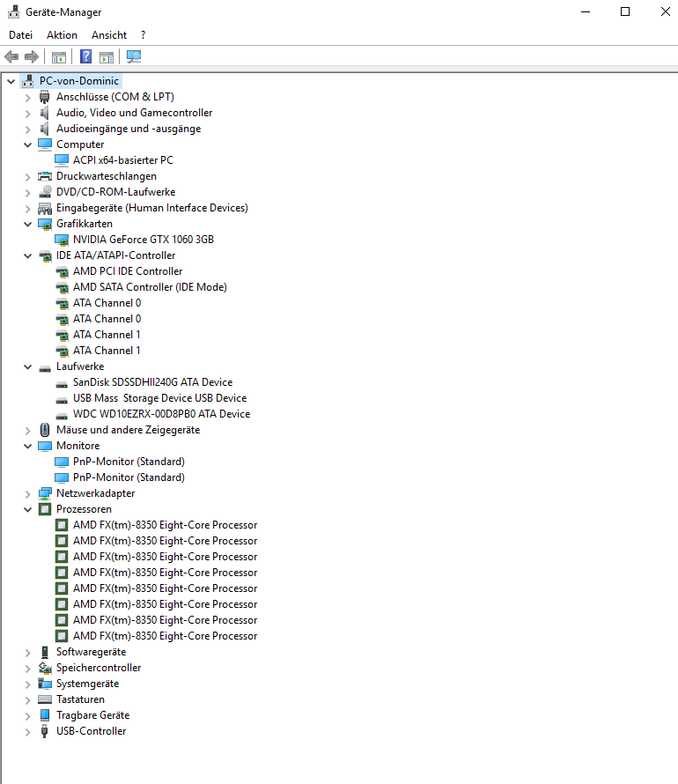Image resolution: width=678 pixels, height=784 pixels.
Task: Expand Anschlüsse (COM & LPT) node
Action: [28, 98]
